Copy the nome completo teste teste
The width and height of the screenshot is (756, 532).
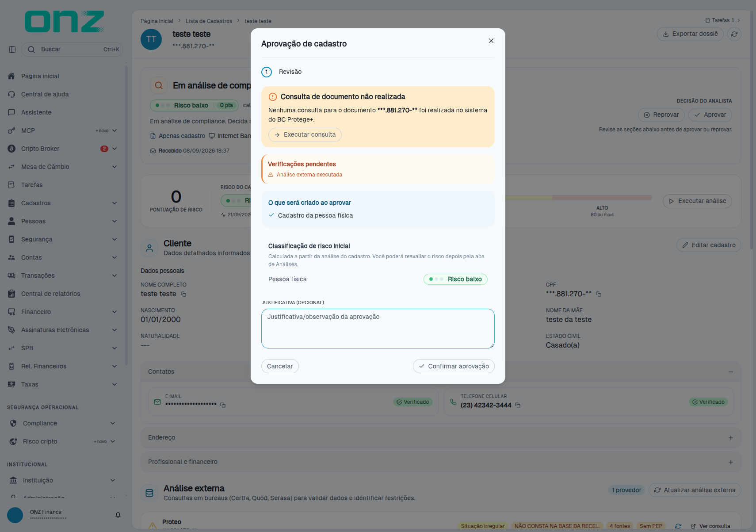(183, 294)
